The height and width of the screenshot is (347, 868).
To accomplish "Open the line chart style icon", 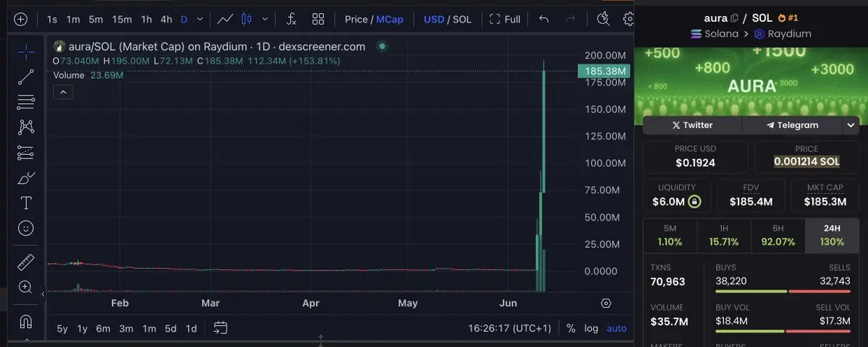I will pyautogui.click(x=225, y=20).
